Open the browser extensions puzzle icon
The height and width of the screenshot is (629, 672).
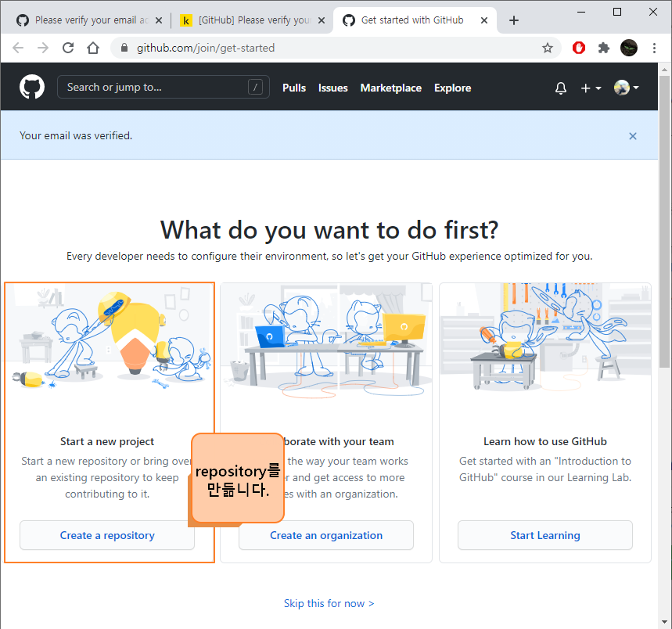click(604, 48)
